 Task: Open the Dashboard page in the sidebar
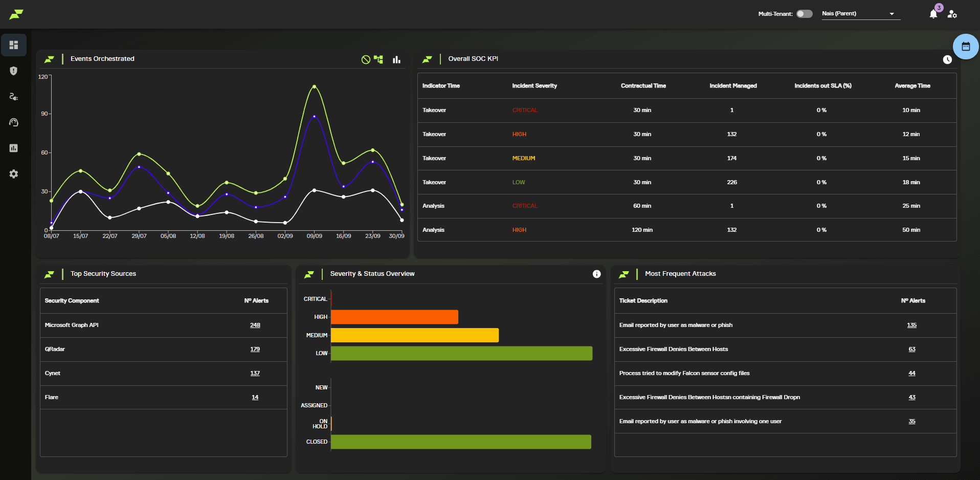pos(14,45)
